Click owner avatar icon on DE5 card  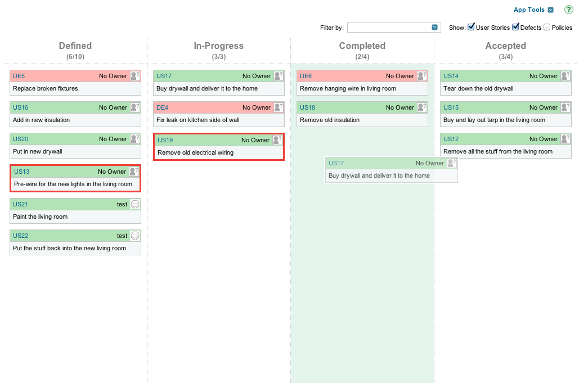point(135,76)
